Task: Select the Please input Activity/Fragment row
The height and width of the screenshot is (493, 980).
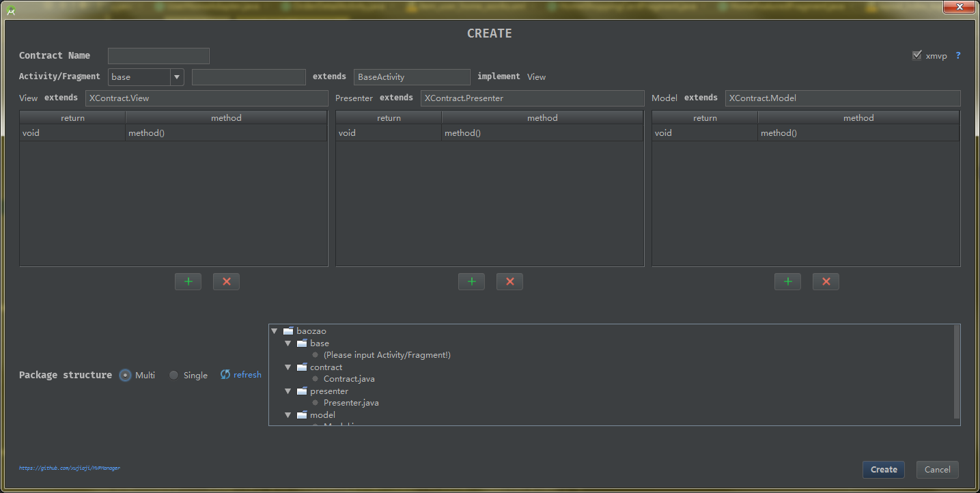Action: (x=387, y=355)
